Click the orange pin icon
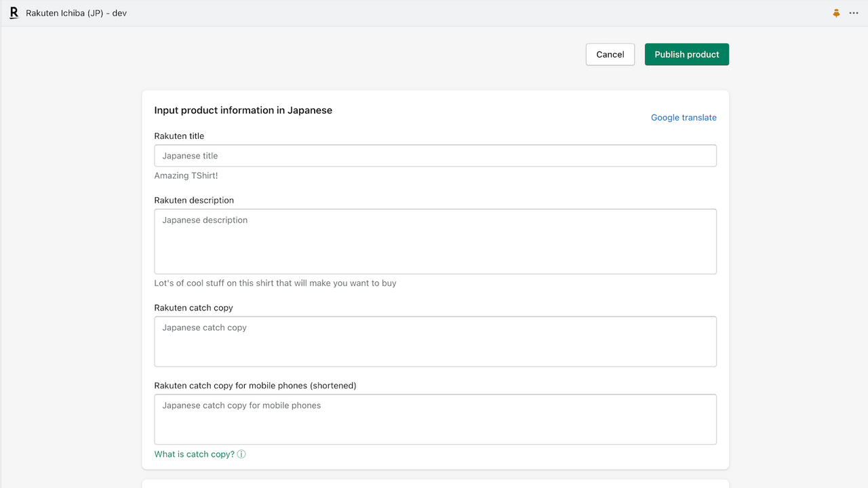Image resolution: width=868 pixels, height=488 pixels. [836, 13]
